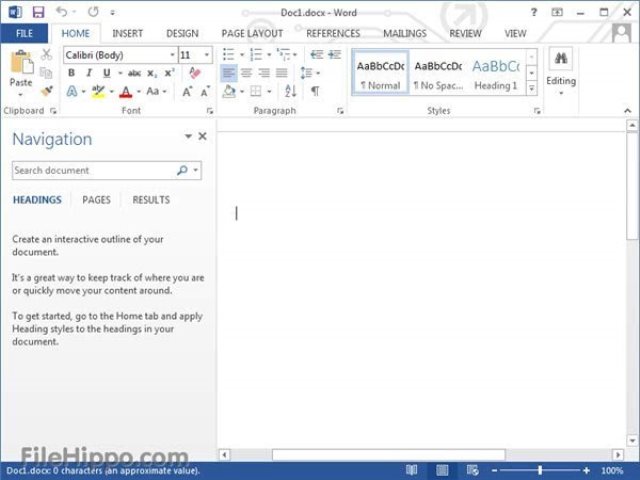Toggle Center alignment
The image size is (640, 480).
(x=247, y=73)
